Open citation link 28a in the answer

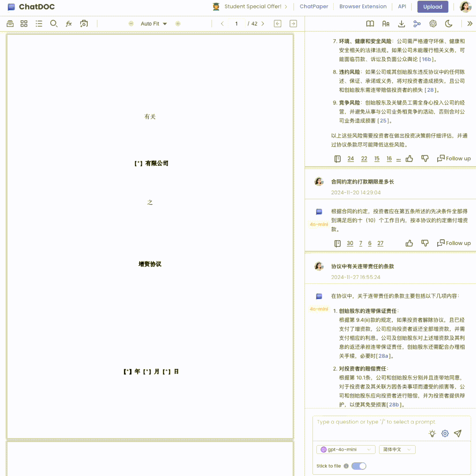click(x=383, y=355)
